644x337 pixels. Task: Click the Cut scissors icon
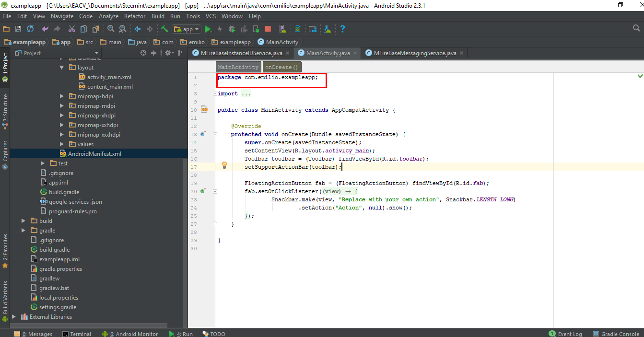[72, 29]
